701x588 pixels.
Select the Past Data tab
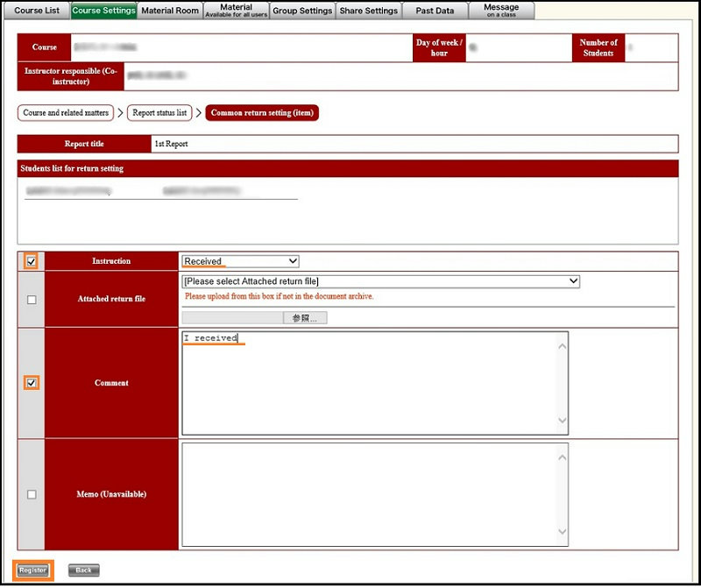point(435,11)
